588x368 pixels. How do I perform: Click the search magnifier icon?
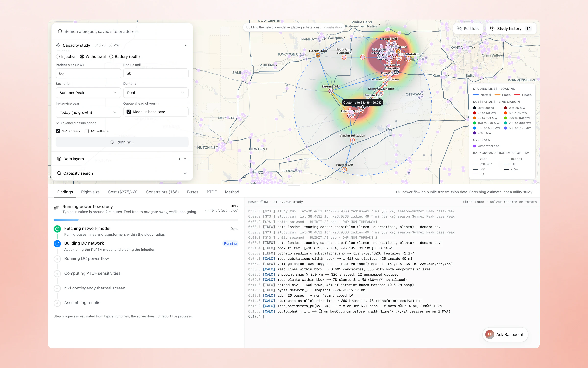coord(60,31)
